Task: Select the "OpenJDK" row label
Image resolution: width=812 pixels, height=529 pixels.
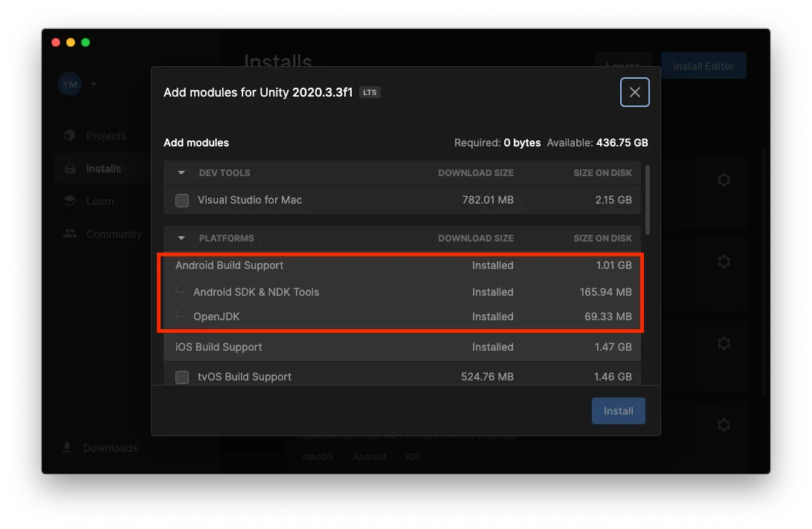Action: (216, 317)
